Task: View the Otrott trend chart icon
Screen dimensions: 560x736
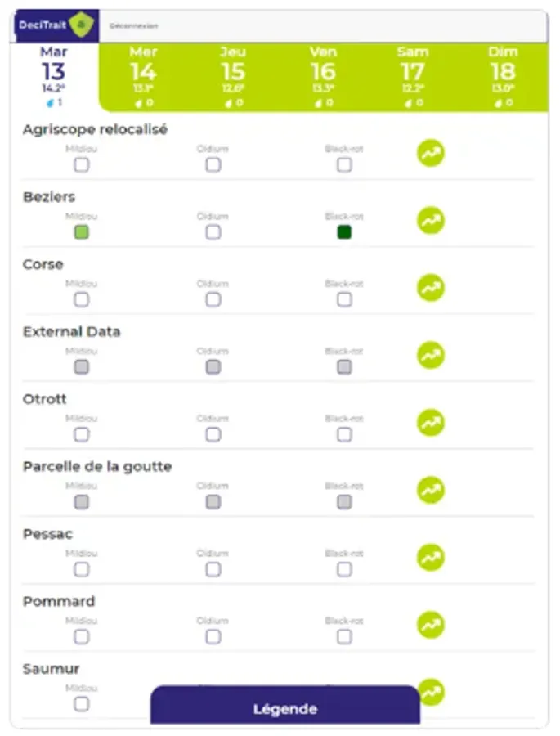Action: (x=431, y=422)
